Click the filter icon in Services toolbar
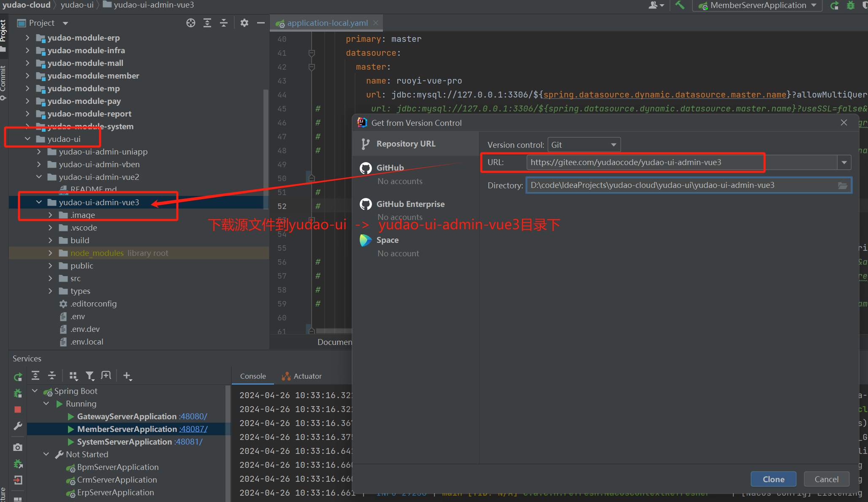 pos(90,375)
